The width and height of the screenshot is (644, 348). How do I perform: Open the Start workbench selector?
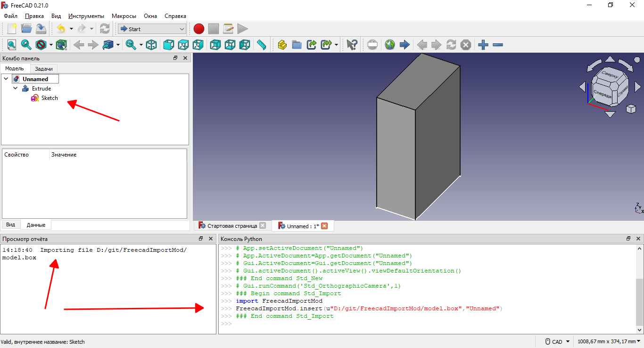(x=152, y=29)
